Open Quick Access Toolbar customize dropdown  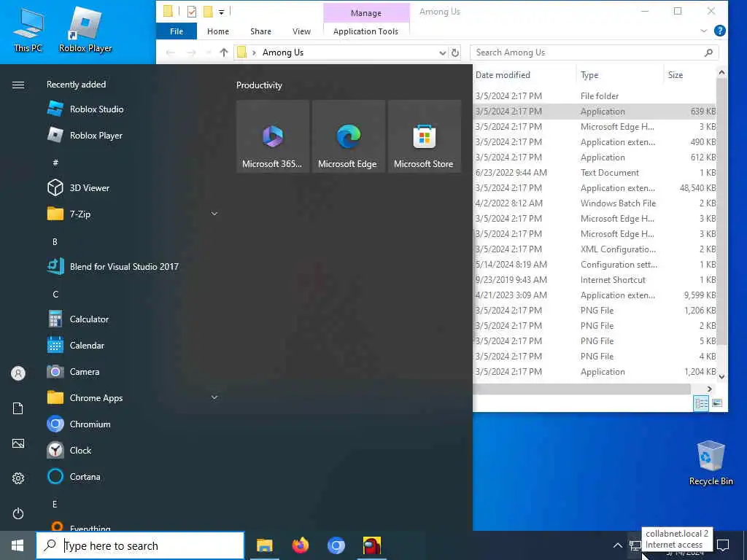[222, 12]
